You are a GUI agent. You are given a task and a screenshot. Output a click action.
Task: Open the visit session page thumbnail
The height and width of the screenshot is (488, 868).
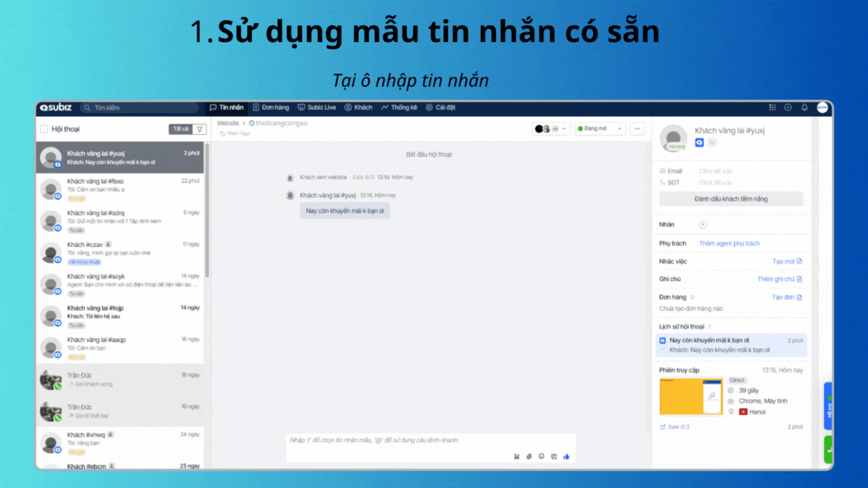tap(691, 396)
